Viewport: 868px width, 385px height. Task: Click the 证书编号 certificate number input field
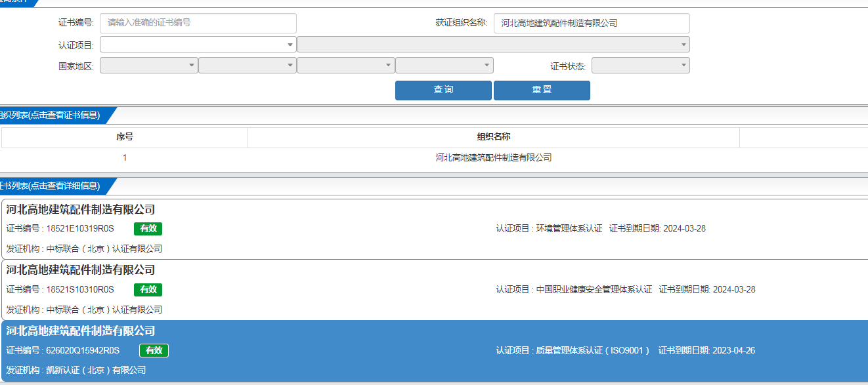pyautogui.click(x=198, y=23)
